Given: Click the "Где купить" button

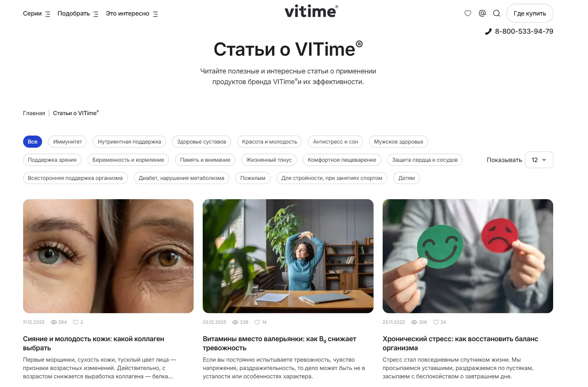Looking at the screenshot, I should point(530,13).
